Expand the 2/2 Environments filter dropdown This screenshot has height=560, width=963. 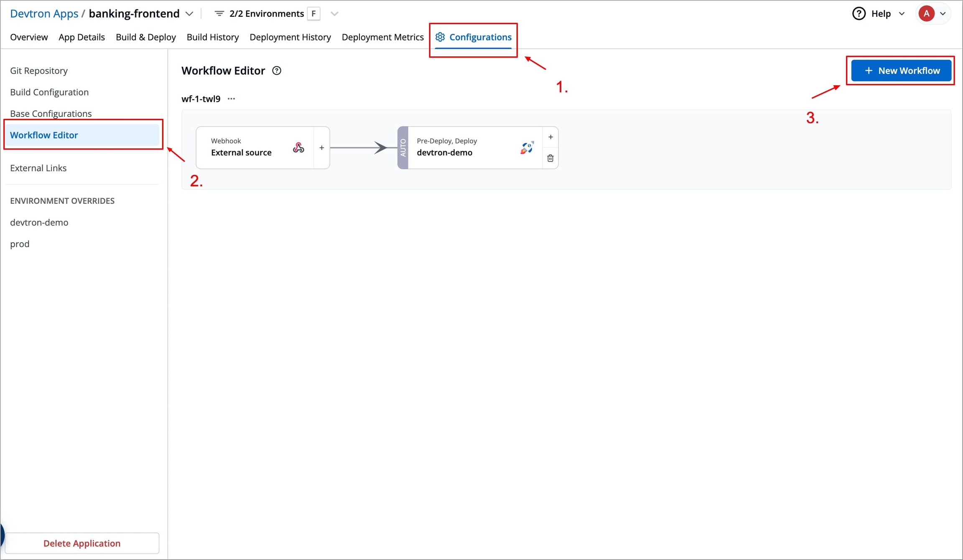click(x=334, y=14)
